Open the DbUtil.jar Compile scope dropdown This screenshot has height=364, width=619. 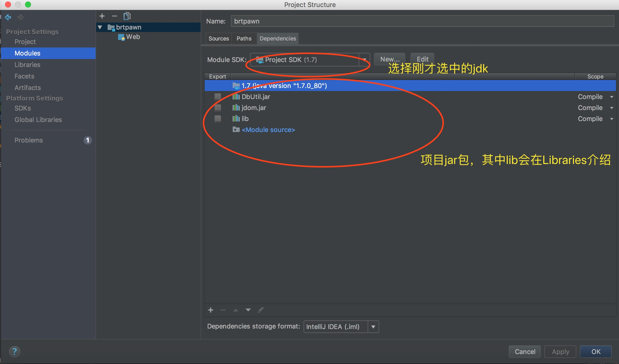(611, 97)
